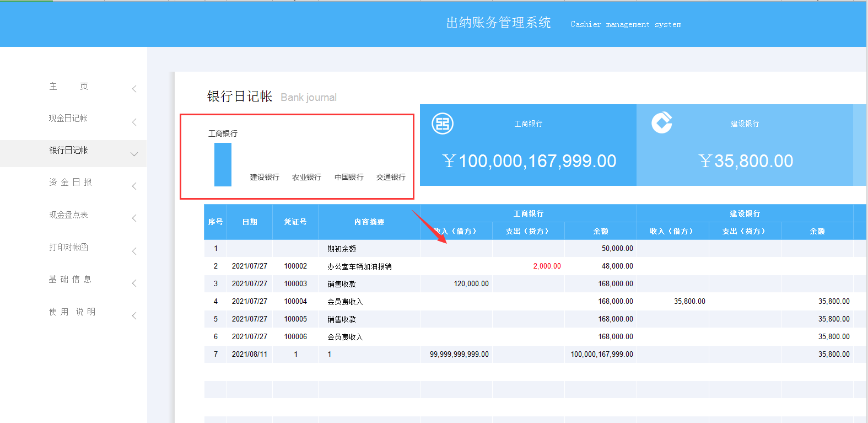Viewport: 868px width, 423px height.
Task: Click the Construction Bank logo icon
Action: [662, 122]
